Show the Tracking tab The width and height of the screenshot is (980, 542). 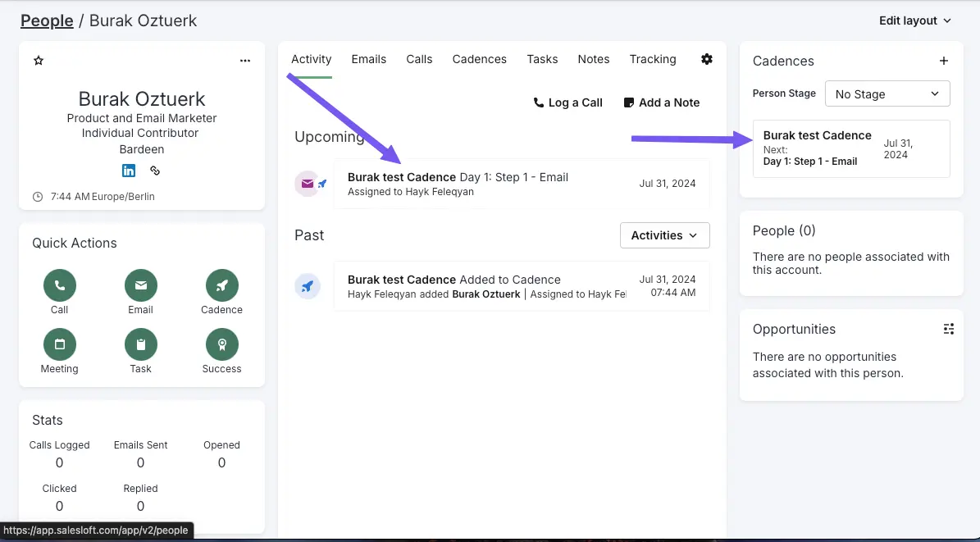tap(653, 59)
